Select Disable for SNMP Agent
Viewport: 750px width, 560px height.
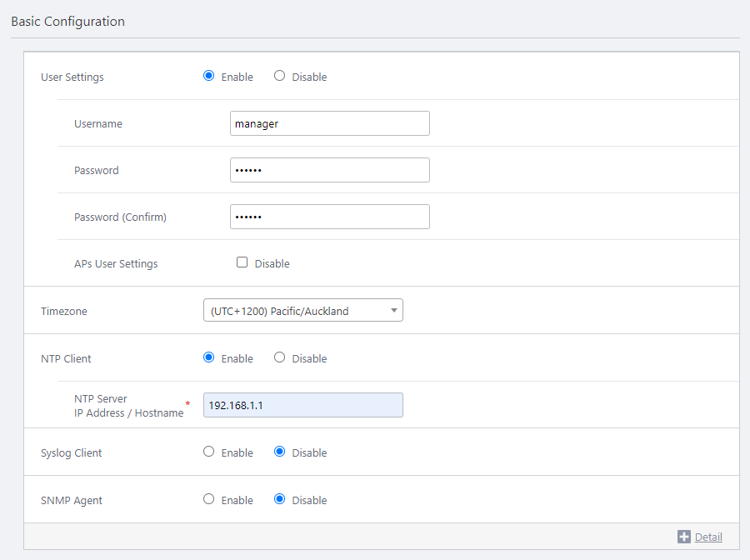point(280,499)
